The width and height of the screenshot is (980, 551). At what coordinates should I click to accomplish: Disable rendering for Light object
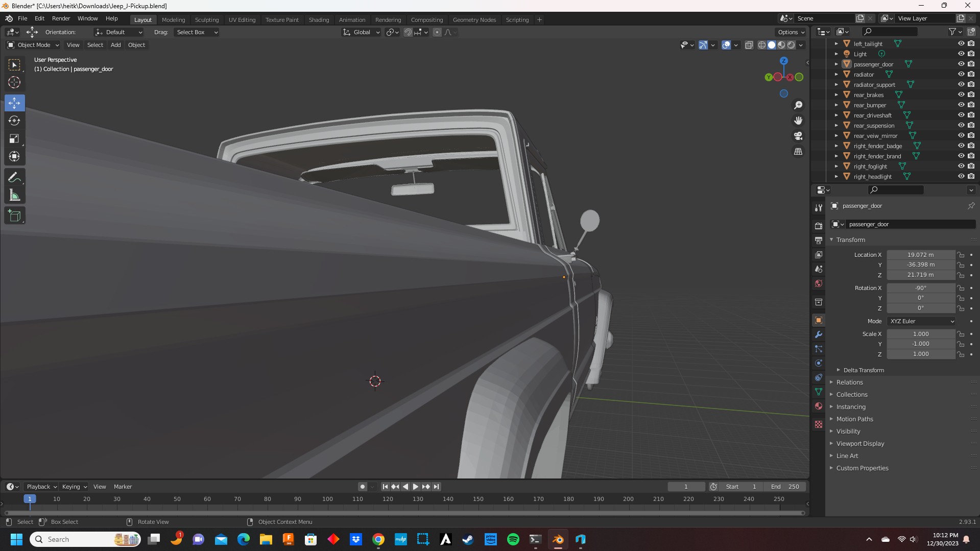[x=971, y=54]
